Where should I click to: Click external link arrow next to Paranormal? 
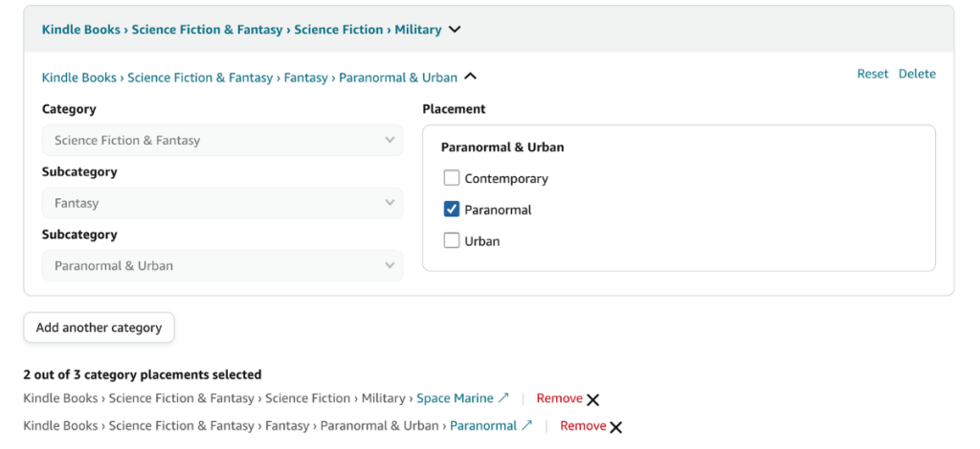(x=526, y=425)
